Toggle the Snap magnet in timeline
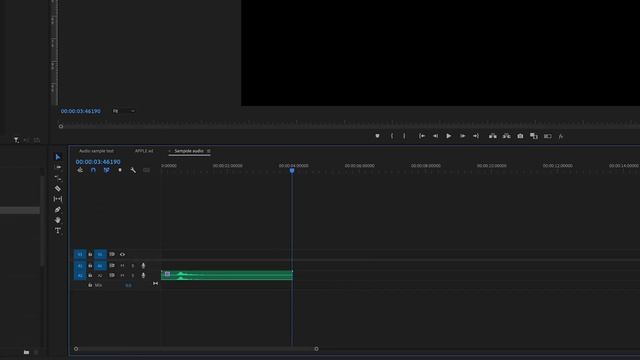Viewport: 640px width, 360px height. (x=93, y=170)
